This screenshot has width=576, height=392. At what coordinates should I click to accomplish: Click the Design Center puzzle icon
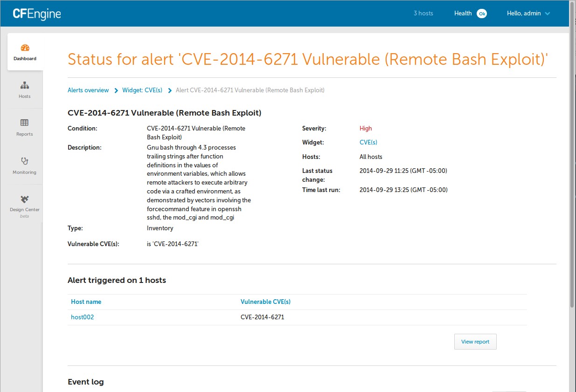tap(25, 199)
